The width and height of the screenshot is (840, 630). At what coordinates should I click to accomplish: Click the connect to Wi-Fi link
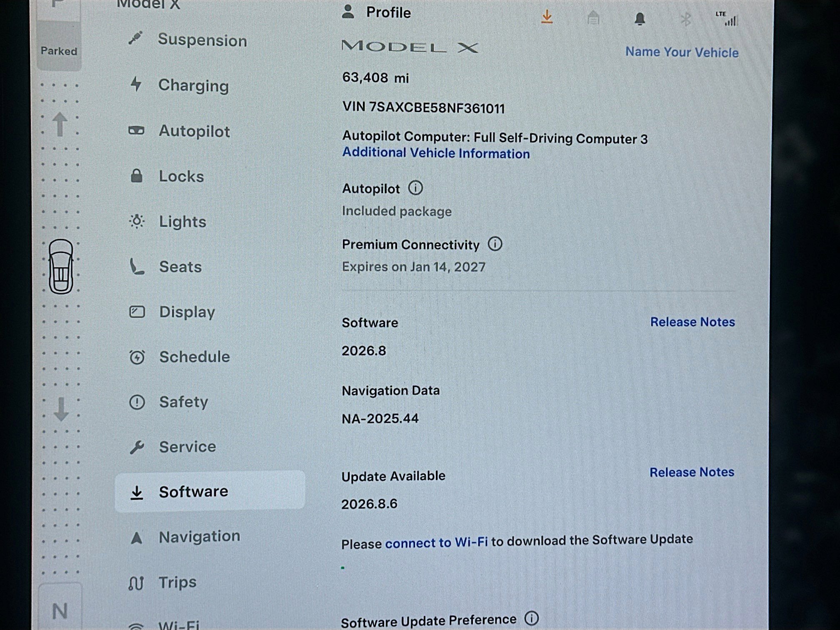click(436, 542)
